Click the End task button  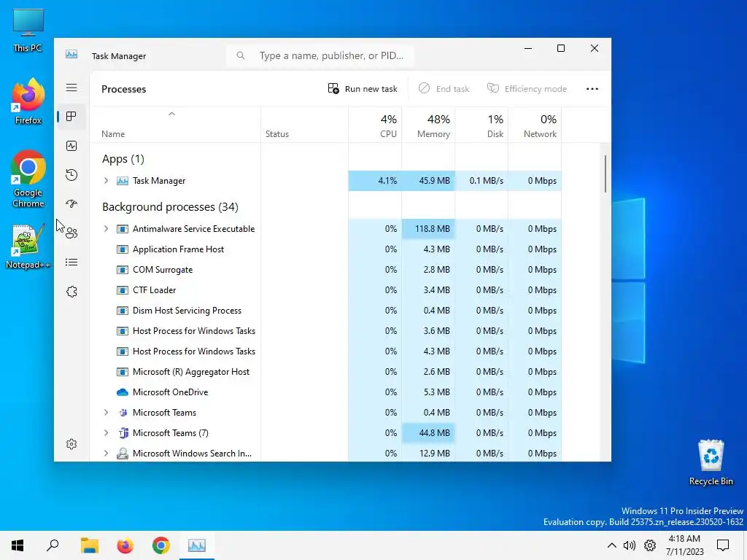[x=444, y=89]
